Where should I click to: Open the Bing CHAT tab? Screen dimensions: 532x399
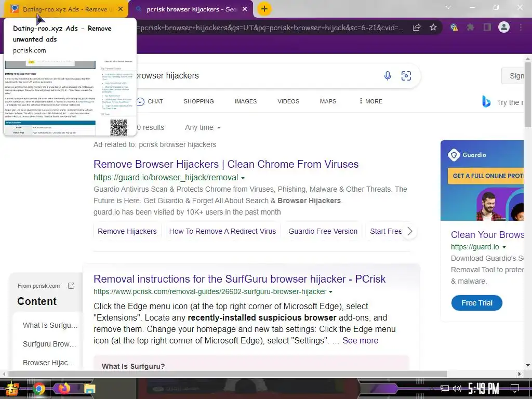click(x=150, y=101)
